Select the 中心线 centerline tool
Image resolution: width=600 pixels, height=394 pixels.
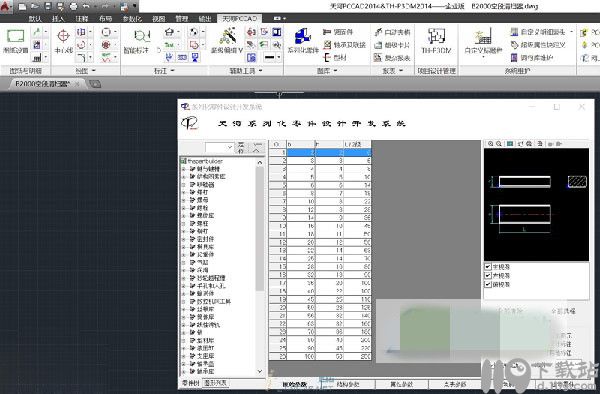coord(64,41)
